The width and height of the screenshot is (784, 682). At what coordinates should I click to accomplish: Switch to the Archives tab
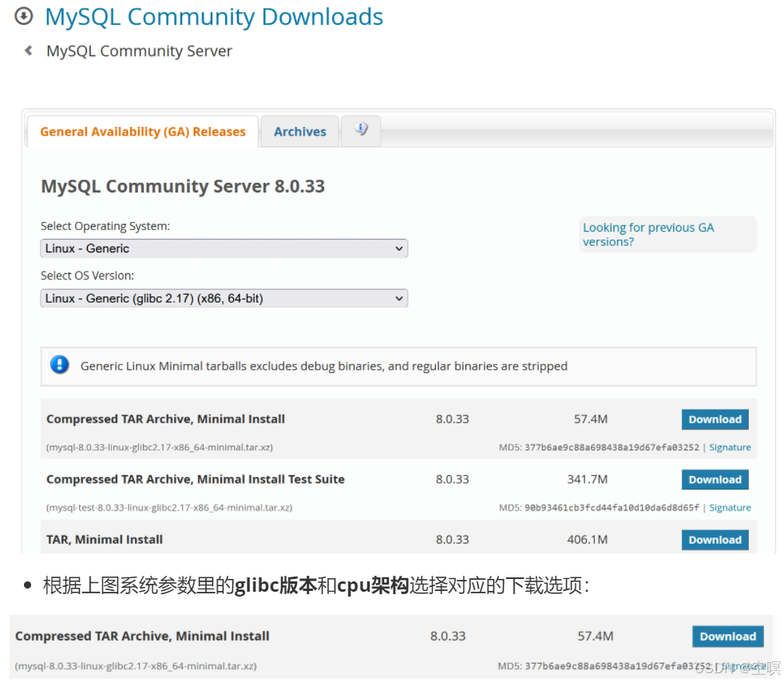point(300,132)
